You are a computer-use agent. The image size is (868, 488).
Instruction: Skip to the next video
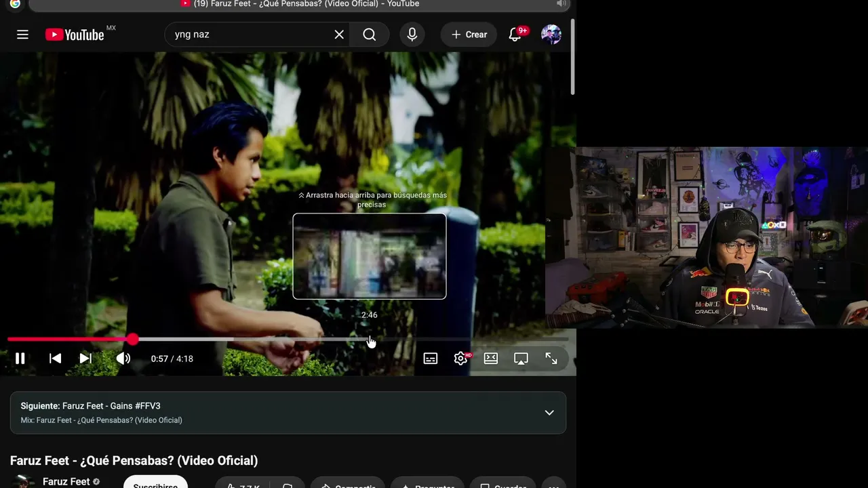coord(85,359)
